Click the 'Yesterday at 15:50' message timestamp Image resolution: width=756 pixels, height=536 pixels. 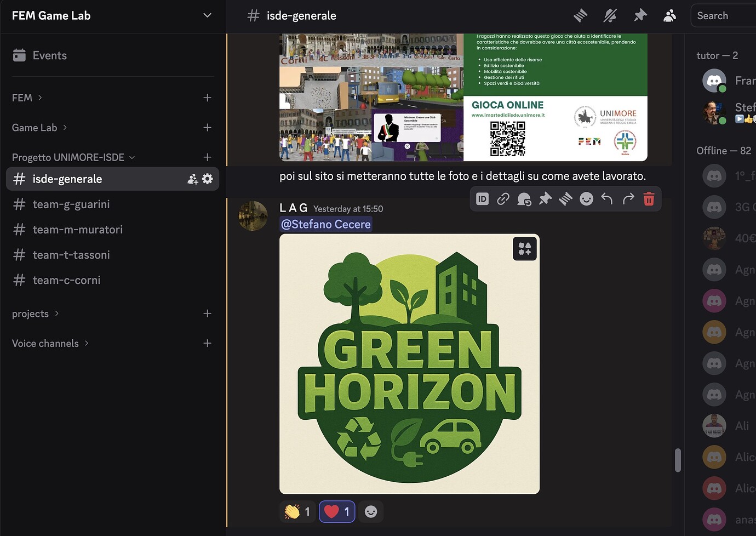tap(348, 209)
